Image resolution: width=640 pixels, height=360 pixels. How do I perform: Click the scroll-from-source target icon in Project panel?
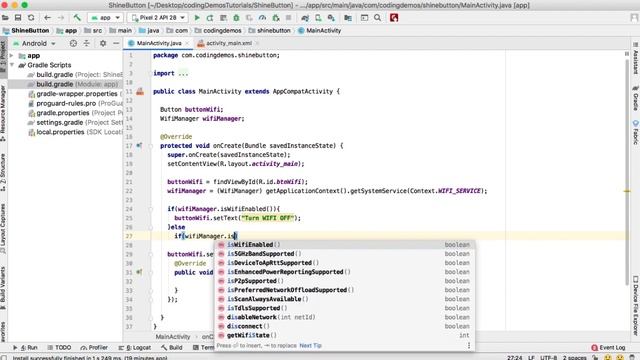point(73,43)
